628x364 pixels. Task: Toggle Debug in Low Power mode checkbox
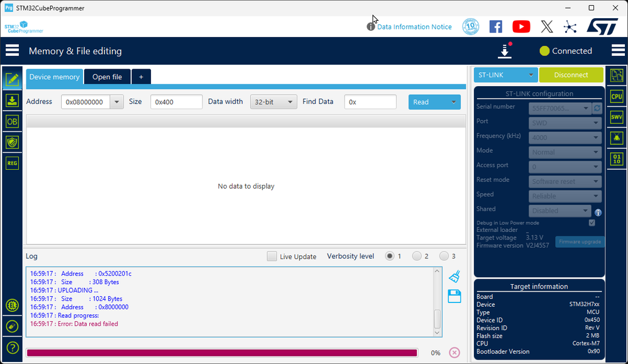click(x=592, y=223)
